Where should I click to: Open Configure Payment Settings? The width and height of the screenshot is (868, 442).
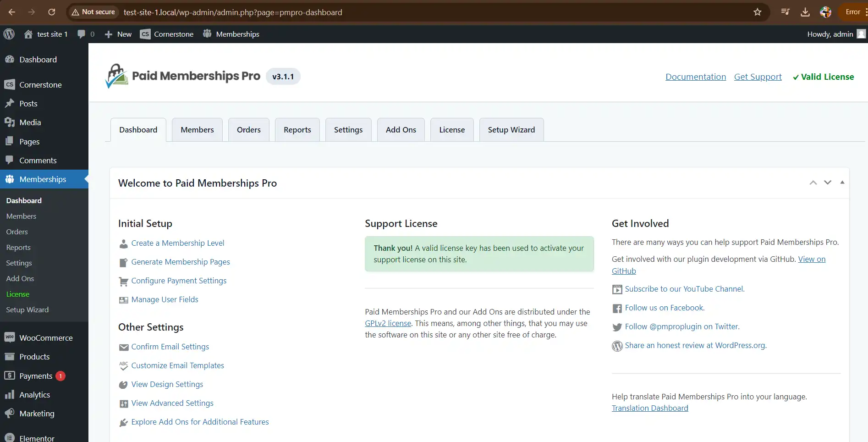tap(179, 281)
